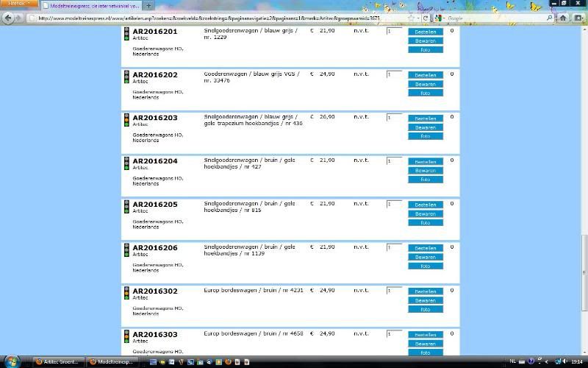
Task: Click Bewaren for article AR2016204
Action: [426, 171]
